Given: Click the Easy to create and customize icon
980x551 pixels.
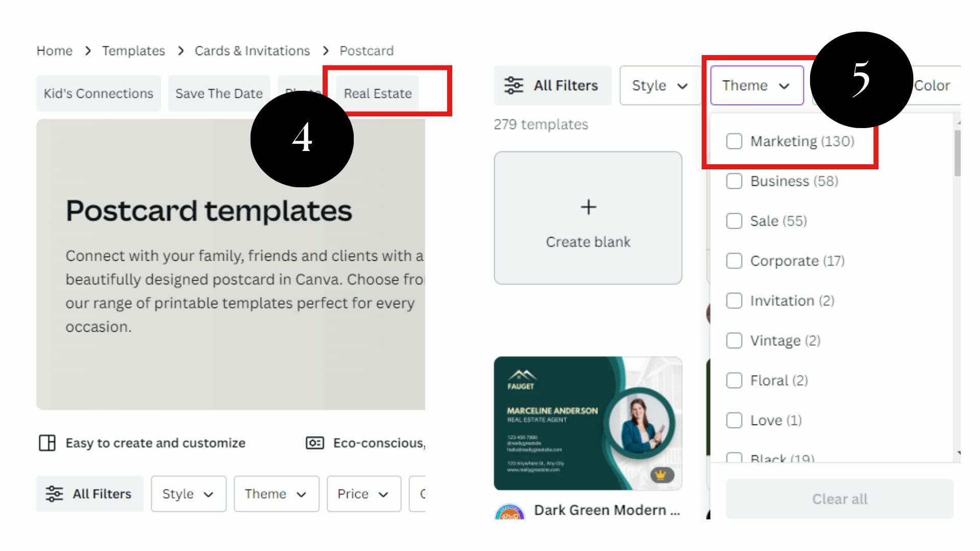Looking at the screenshot, I should (48, 443).
